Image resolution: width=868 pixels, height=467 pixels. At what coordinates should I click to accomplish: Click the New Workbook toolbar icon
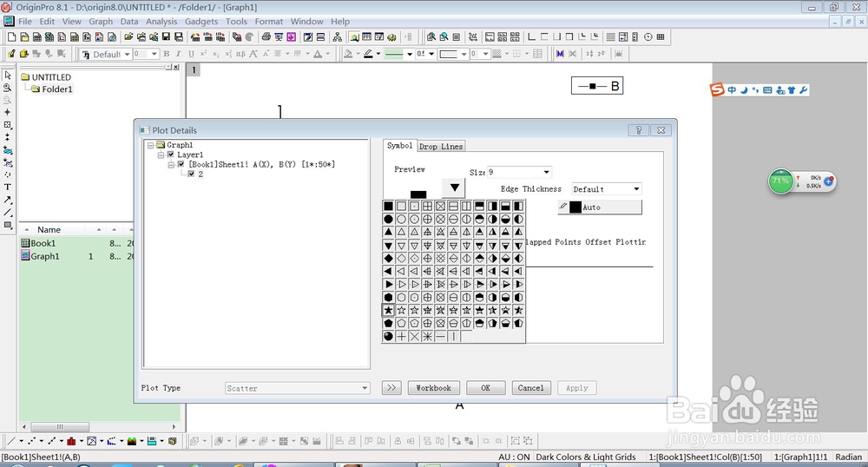coord(37,37)
